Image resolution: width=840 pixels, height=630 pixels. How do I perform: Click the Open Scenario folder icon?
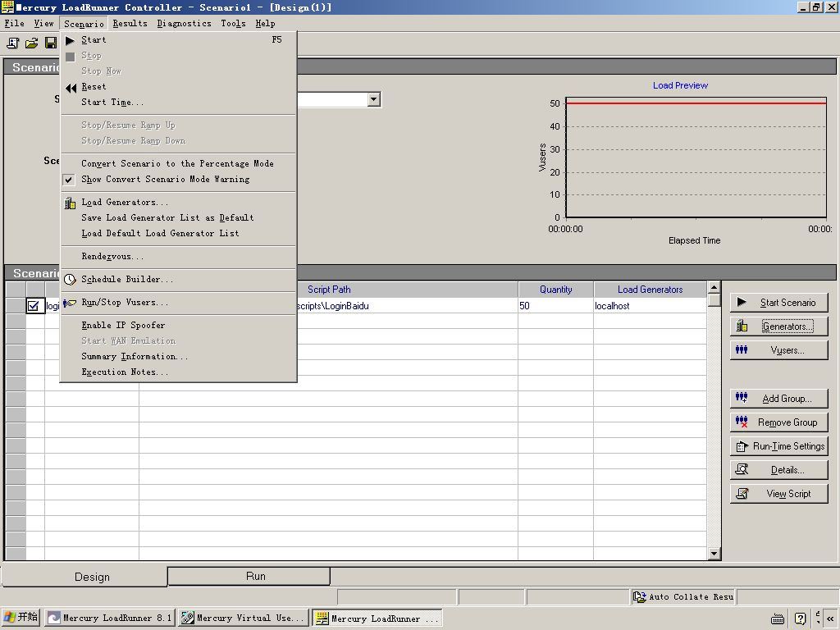(x=32, y=43)
